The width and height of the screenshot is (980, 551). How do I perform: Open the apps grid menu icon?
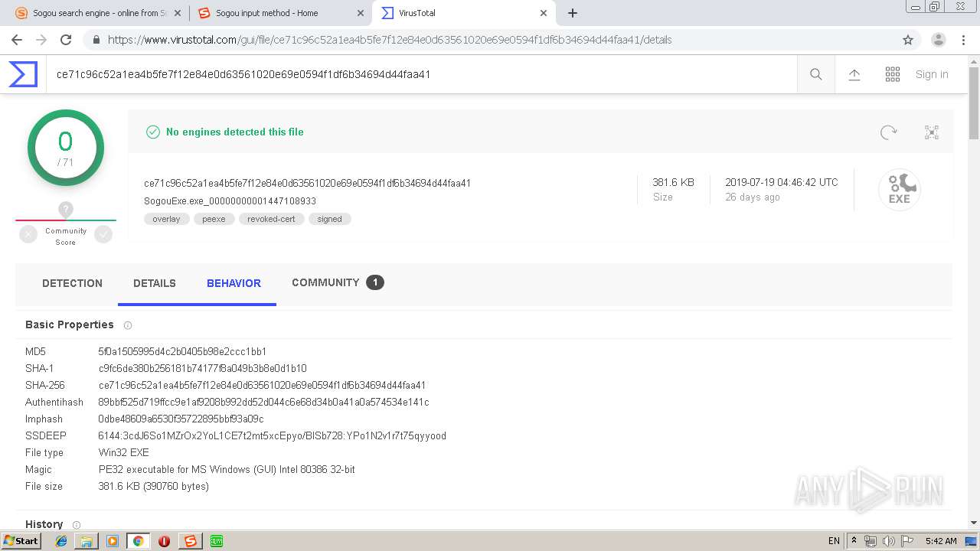pyautogui.click(x=893, y=74)
